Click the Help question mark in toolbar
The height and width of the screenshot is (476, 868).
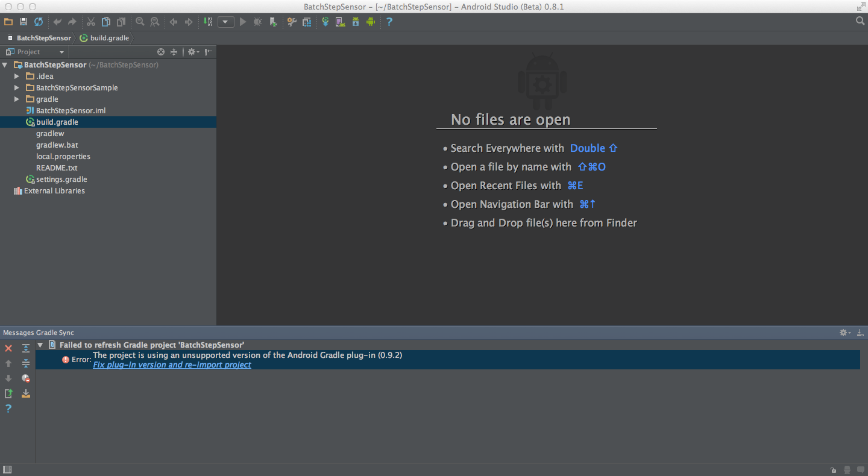[x=389, y=22]
